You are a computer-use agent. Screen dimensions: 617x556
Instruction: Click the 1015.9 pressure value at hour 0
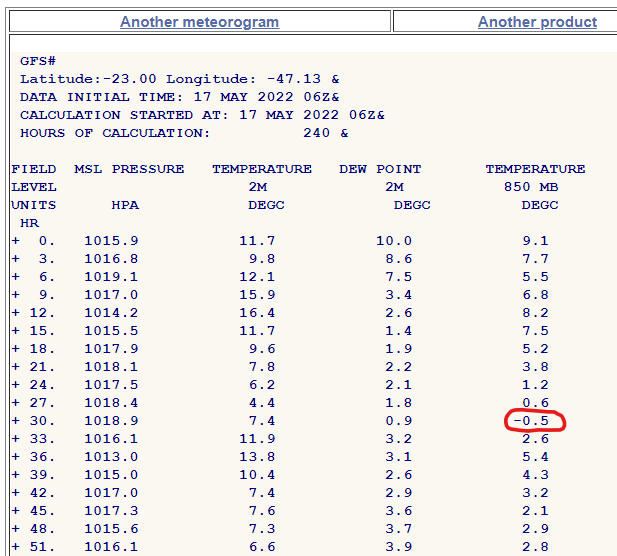(111, 241)
